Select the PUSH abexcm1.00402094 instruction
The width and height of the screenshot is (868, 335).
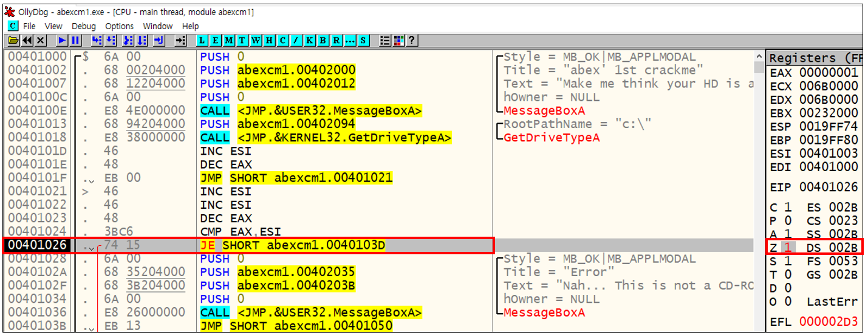coord(278,124)
